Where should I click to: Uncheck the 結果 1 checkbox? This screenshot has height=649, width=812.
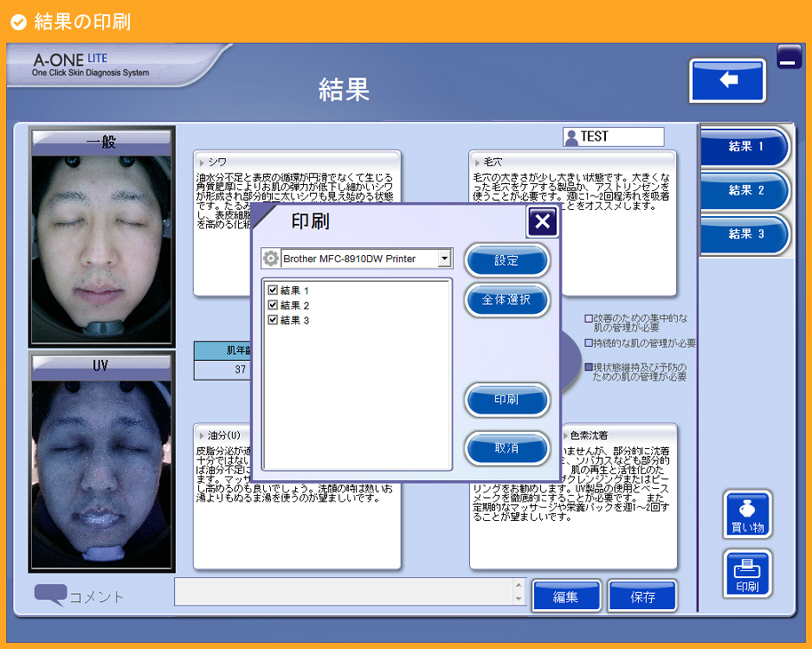[273, 291]
